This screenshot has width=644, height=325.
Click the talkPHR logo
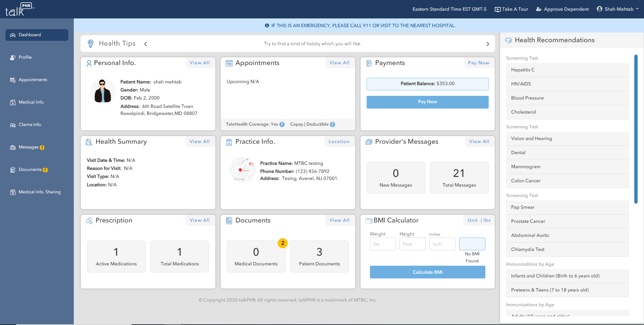tap(19, 9)
